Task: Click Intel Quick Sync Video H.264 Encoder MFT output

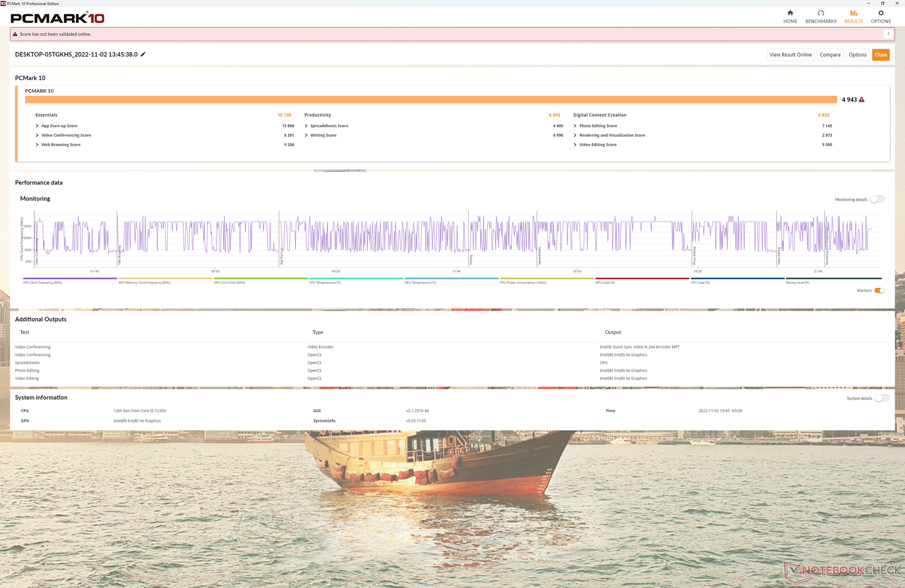Action: tap(640, 347)
